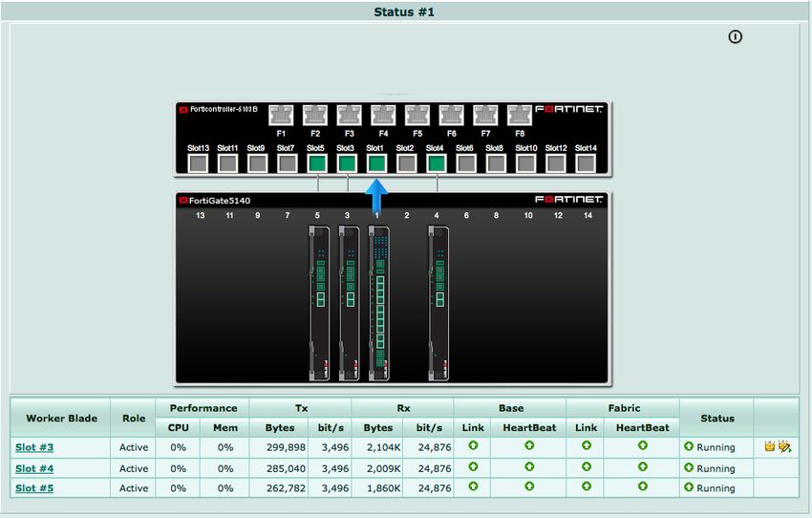The height and width of the screenshot is (518, 812).
Task: Click the Tx bytes value 262,782
Action: click(x=286, y=488)
